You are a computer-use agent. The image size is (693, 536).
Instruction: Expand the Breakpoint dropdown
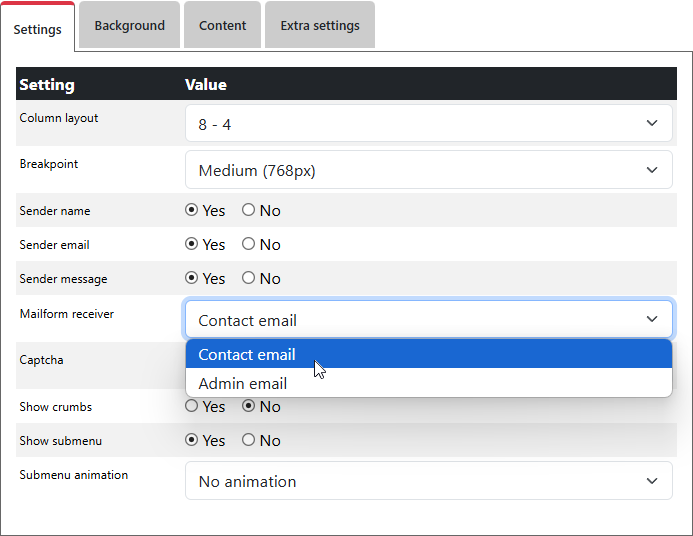click(428, 170)
